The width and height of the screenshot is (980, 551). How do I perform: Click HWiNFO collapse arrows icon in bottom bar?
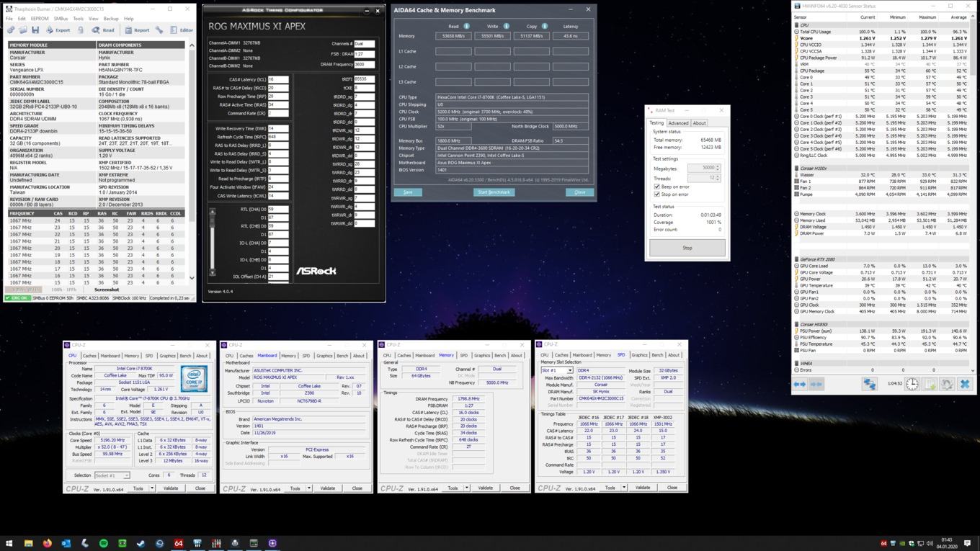816,385
